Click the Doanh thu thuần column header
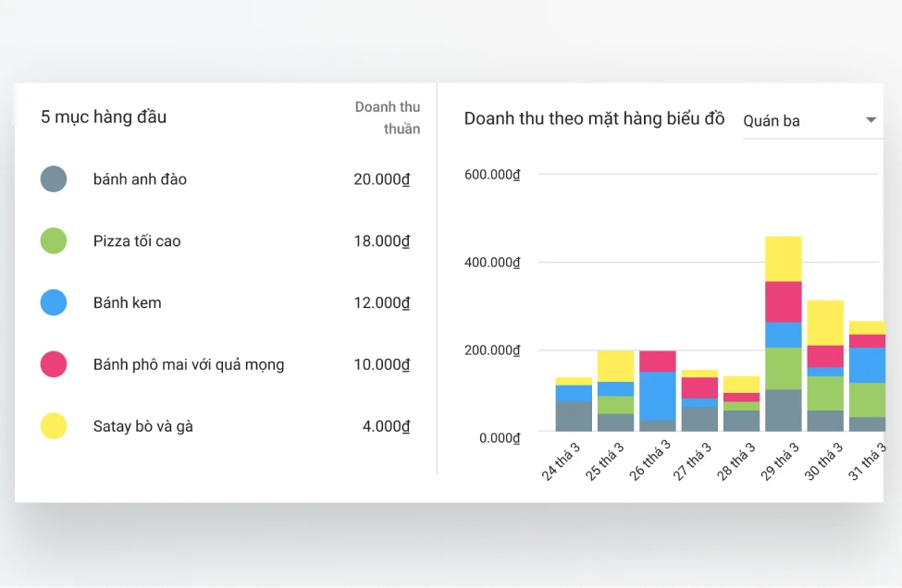 click(388, 118)
